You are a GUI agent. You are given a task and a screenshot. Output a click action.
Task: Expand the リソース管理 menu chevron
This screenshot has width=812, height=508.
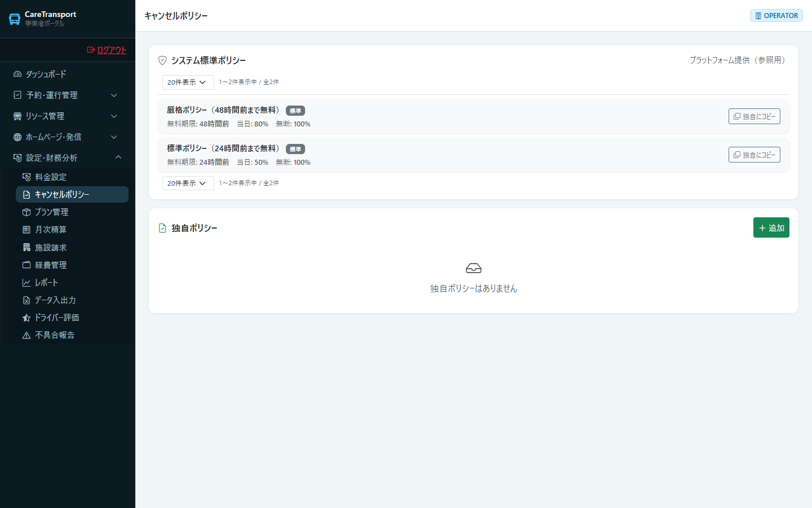(114, 116)
